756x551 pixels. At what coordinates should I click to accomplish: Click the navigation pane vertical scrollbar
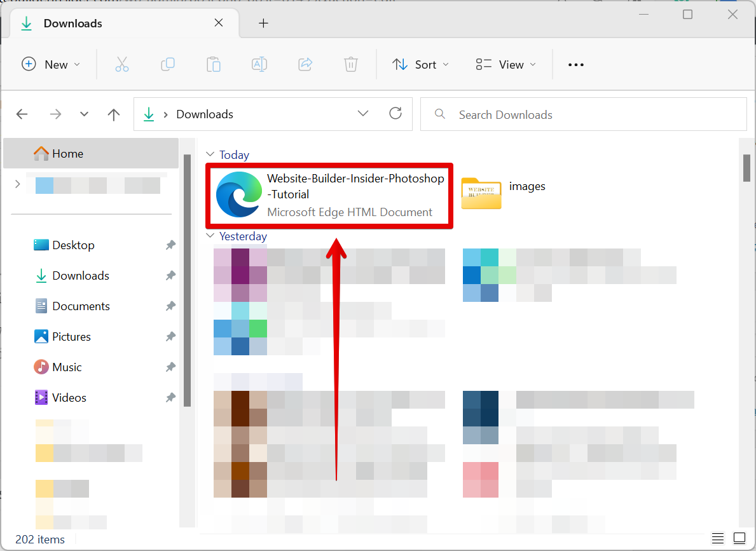click(x=187, y=280)
